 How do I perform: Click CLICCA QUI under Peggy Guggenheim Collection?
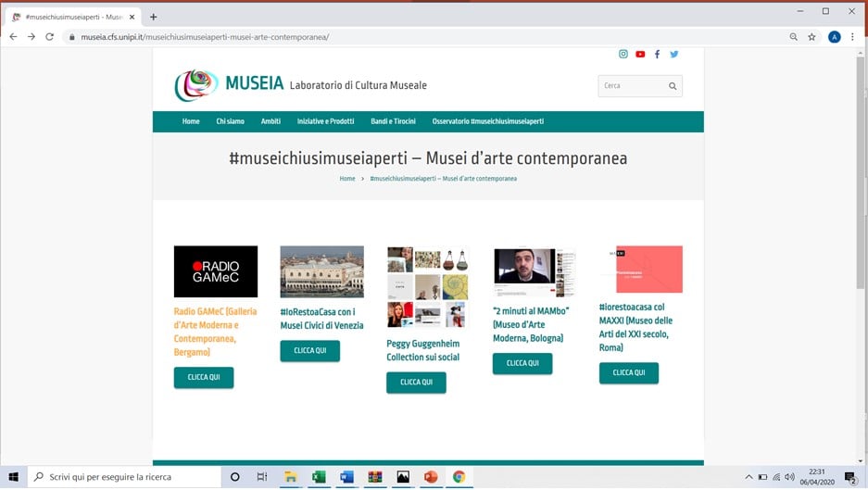tap(416, 383)
